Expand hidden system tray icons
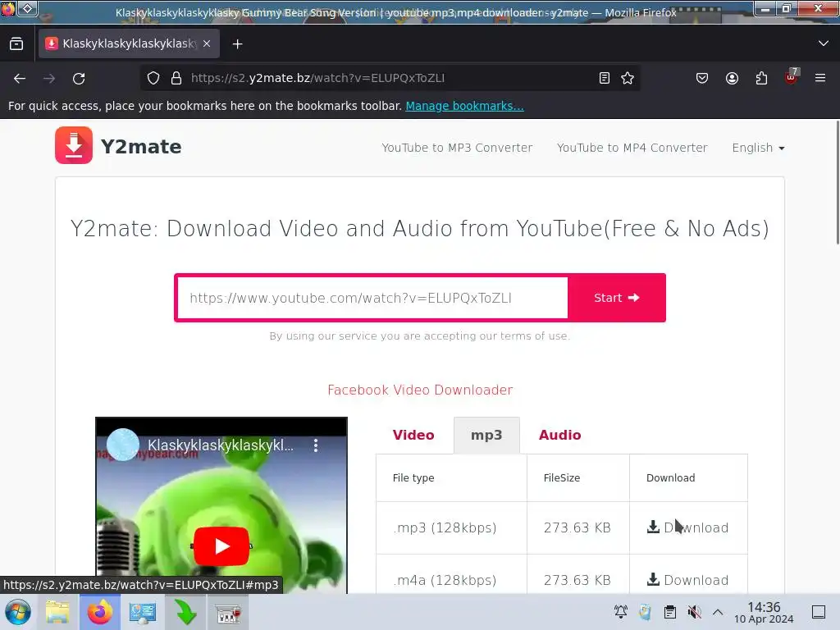This screenshot has width=840, height=630. [718, 612]
